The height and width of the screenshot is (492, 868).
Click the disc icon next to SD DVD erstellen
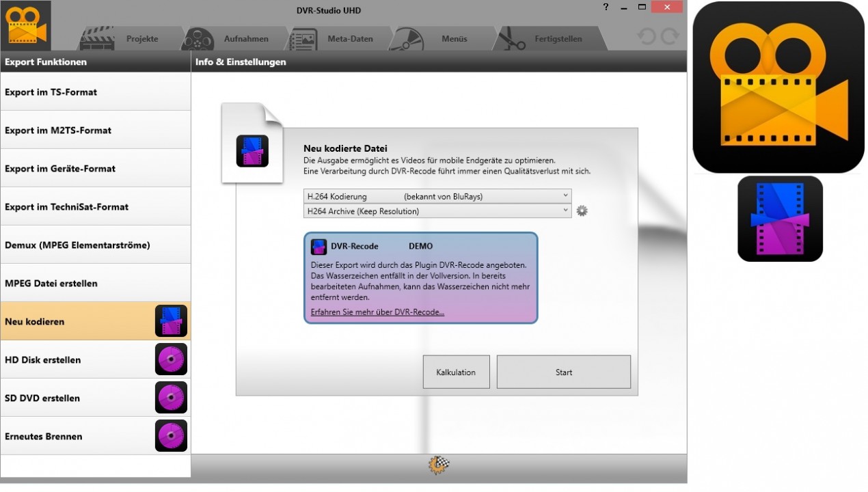171,398
